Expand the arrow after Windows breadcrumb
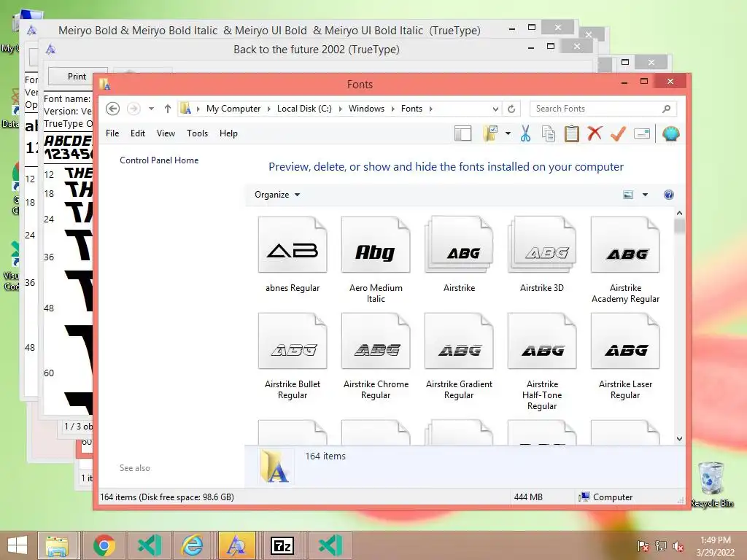The height and width of the screenshot is (560, 747). coord(393,109)
